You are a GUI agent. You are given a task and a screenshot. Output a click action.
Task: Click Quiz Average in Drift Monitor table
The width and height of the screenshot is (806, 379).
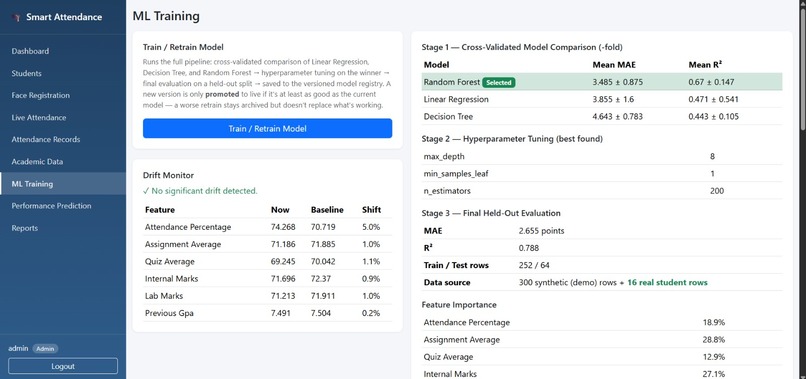pyautogui.click(x=170, y=261)
